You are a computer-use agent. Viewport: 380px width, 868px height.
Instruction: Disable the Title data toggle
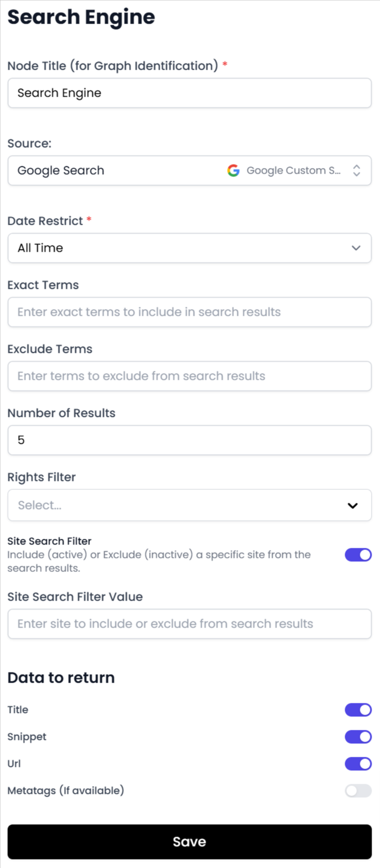358,710
